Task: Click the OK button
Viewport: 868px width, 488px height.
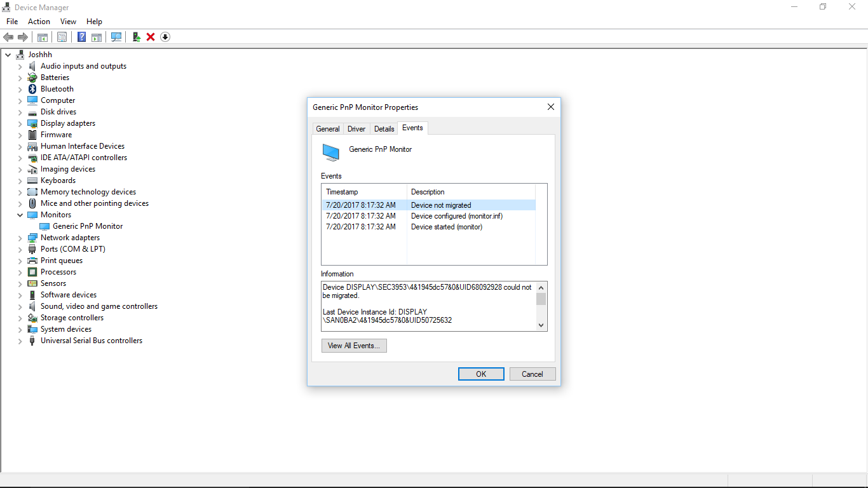Action: click(x=481, y=374)
